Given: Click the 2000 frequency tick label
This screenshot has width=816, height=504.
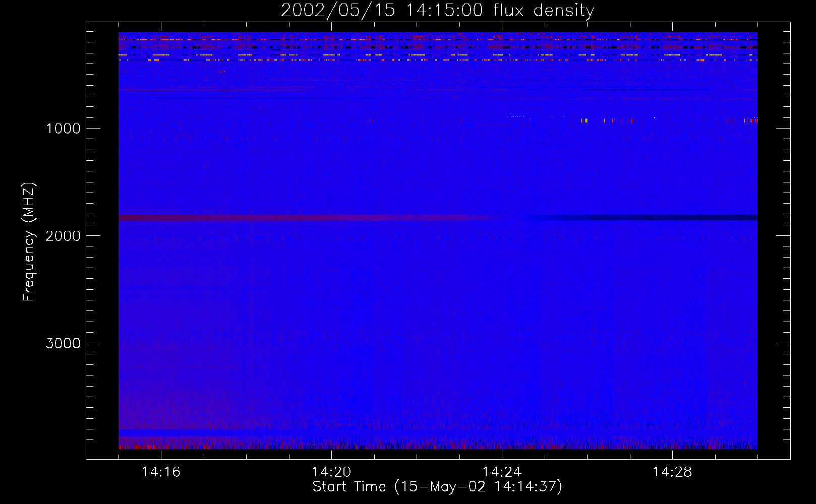Looking at the screenshot, I should (63, 236).
